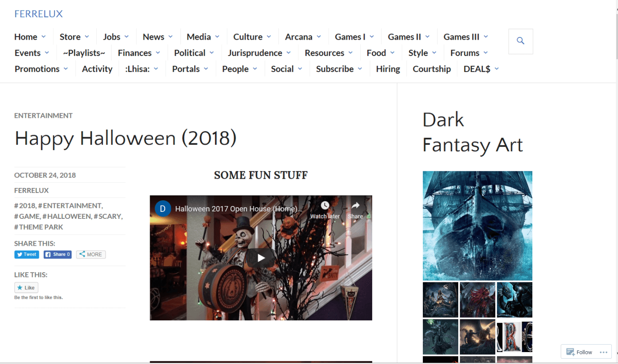618x364 pixels.
Task: Open the Arcana dropdown chevron
Action: [319, 37]
